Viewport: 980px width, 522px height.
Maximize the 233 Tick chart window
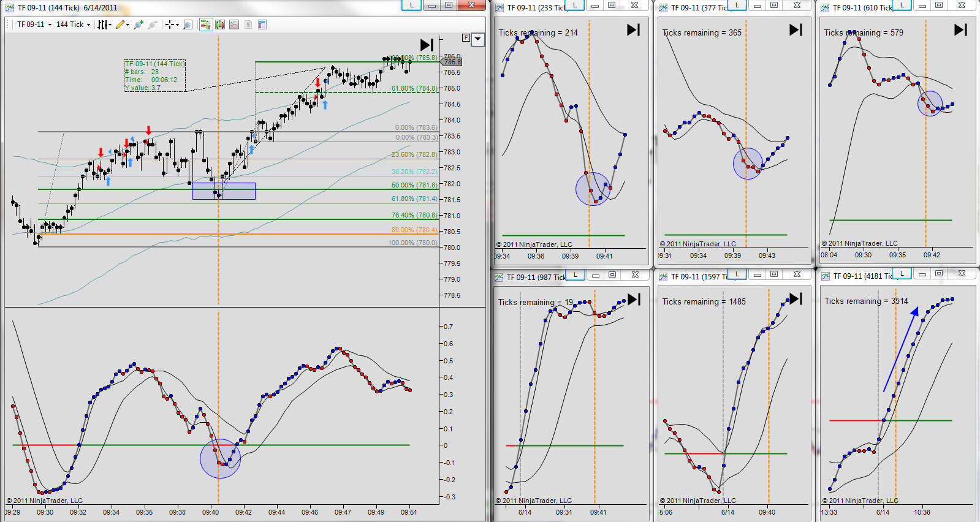(612, 5)
